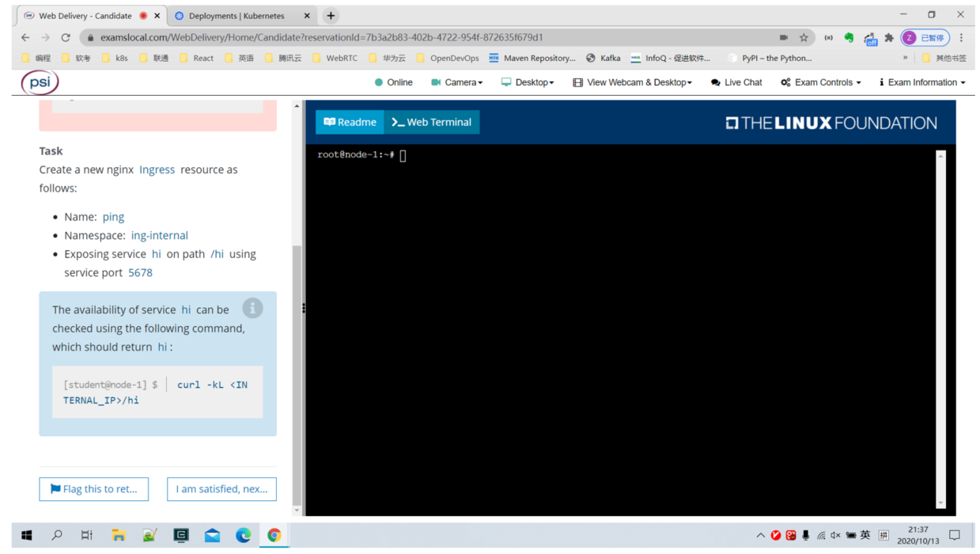
Task: Click the volume muted tray icon
Action: pos(835,536)
